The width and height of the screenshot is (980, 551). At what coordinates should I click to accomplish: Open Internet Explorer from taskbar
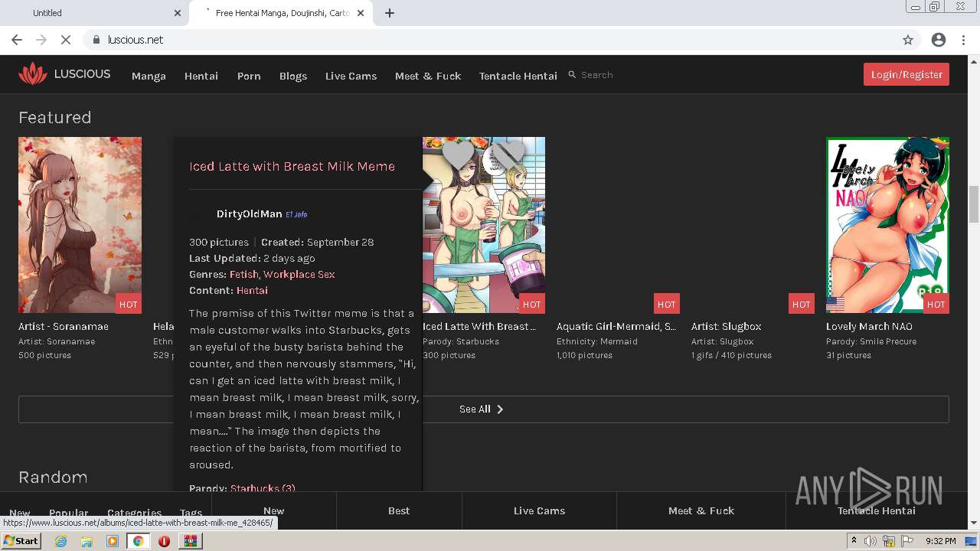pyautogui.click(x=60, y=541)
